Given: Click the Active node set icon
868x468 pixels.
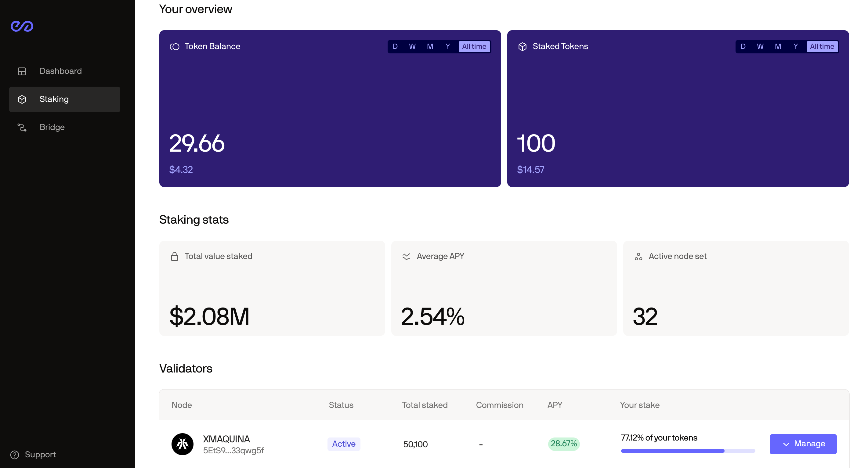Looking at the screenshot, I should click(639, 256).
